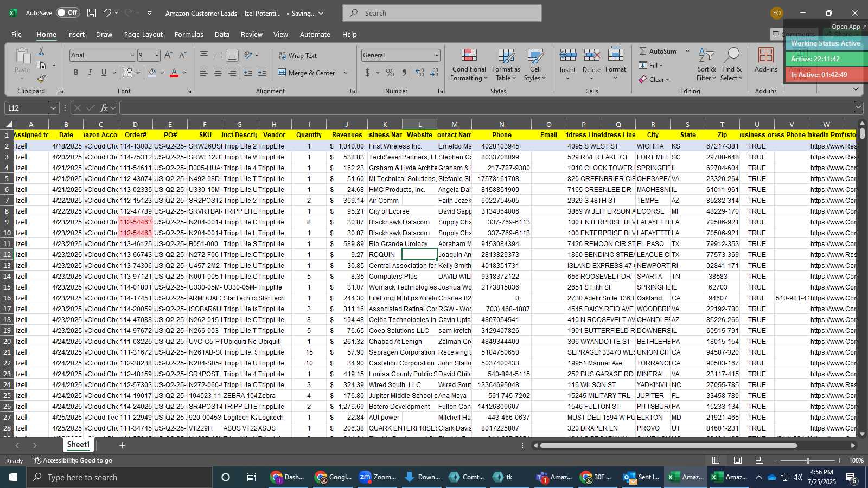Image resolution: width=868 pixels, height=488 pixels.
Task: Open the Clear dropdown
Action: pos(654,79)
